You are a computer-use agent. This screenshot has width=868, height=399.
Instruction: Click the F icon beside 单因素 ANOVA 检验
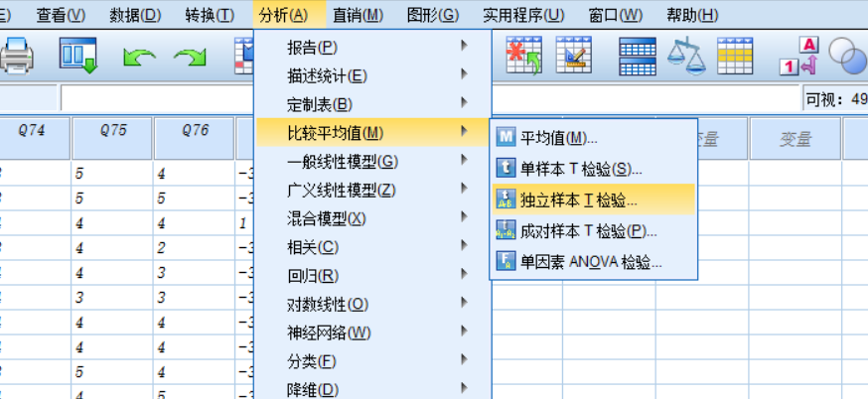click(506, 261)
